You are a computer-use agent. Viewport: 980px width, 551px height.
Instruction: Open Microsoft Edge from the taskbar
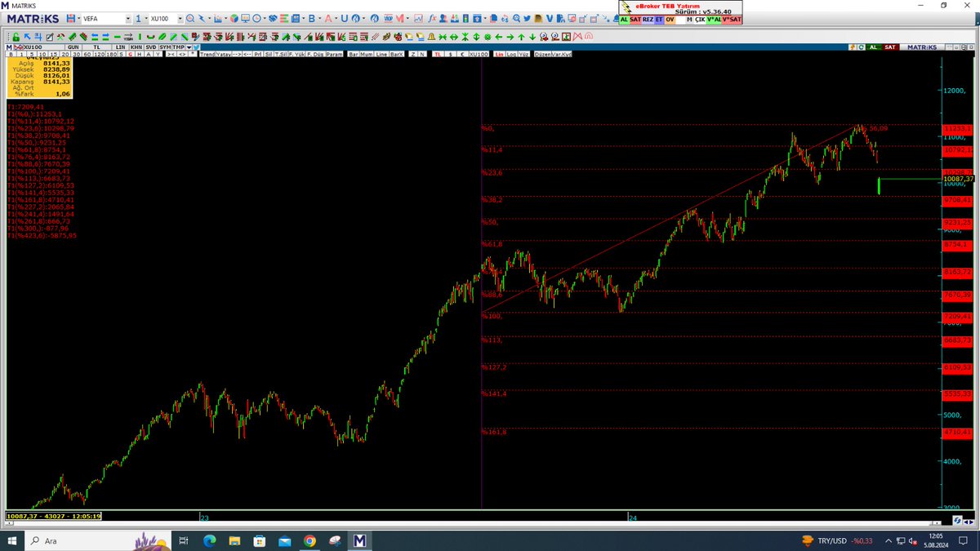click(x=208, y=540)
